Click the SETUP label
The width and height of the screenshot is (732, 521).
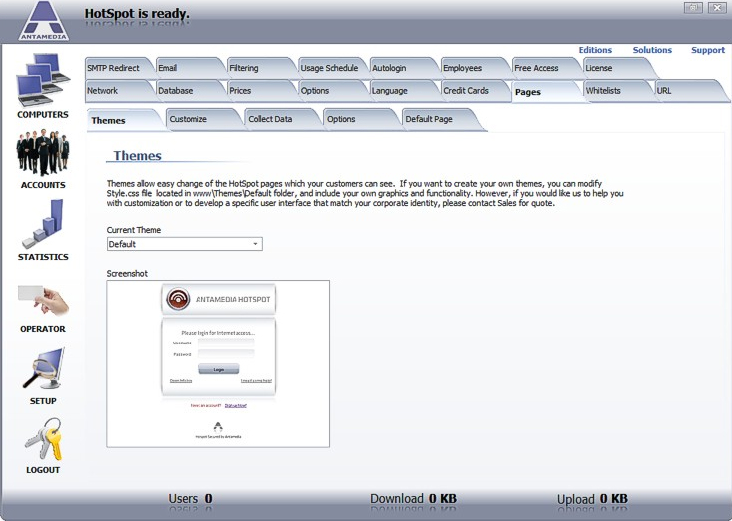point(43,401)
